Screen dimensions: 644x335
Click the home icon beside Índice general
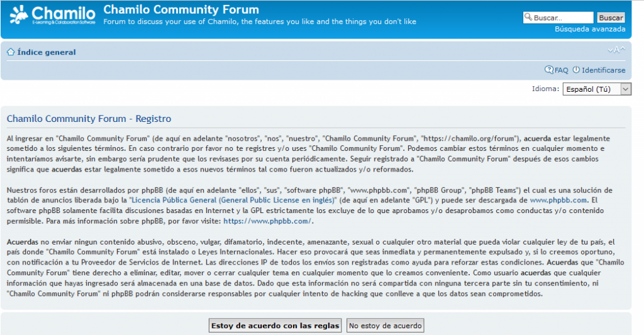pos(11,52)
